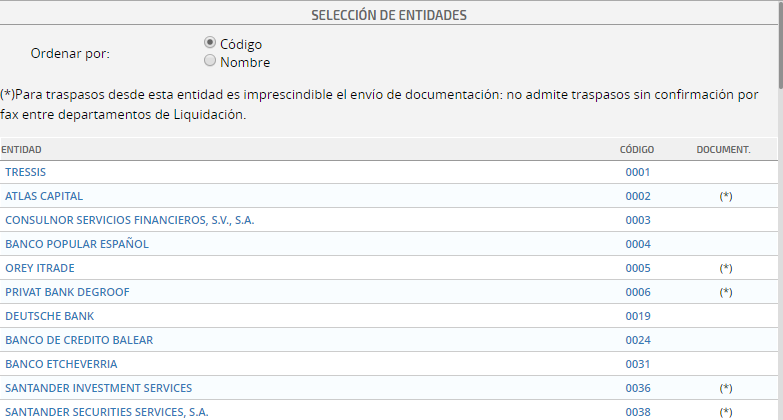The image size is (783, 420).
Task: Open PRIVAT BANK DEGROOF link
Action: click(x=67, y=292)
